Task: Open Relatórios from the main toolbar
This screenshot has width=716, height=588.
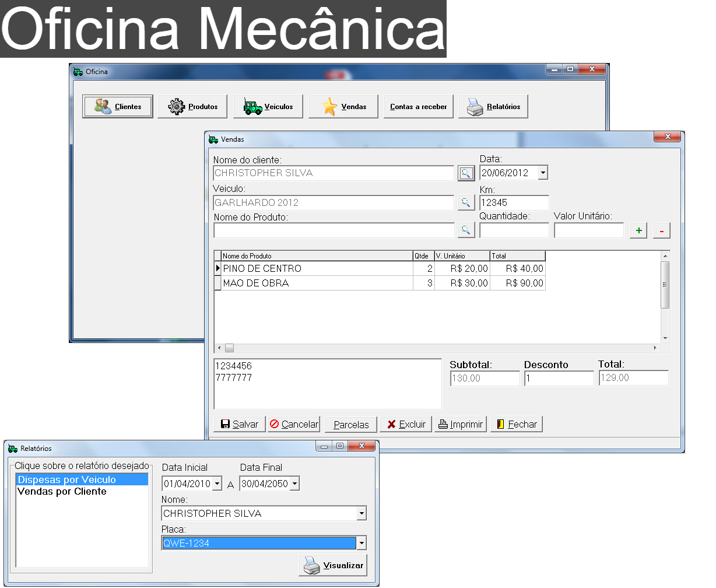Action: 493,107
